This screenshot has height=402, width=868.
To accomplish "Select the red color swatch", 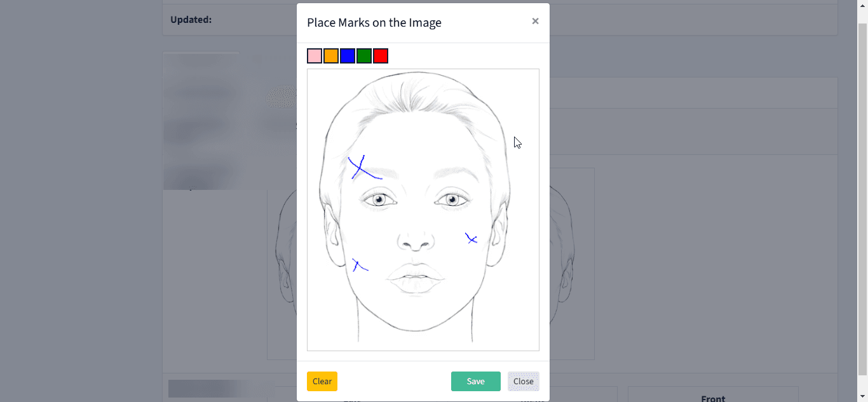I will point(381,56).
